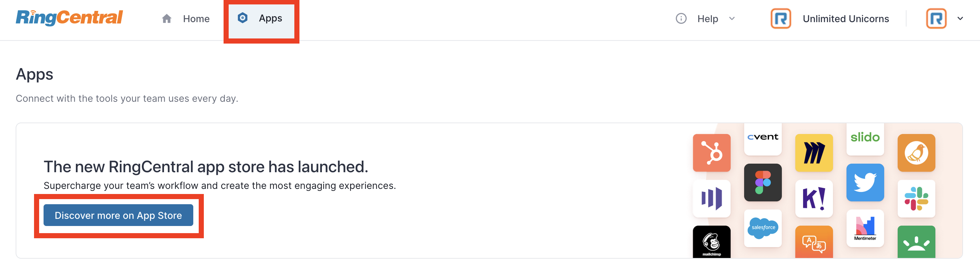Open the Mailchimp app tile
This screenshot has width=980, height=275.
[712, 242]
